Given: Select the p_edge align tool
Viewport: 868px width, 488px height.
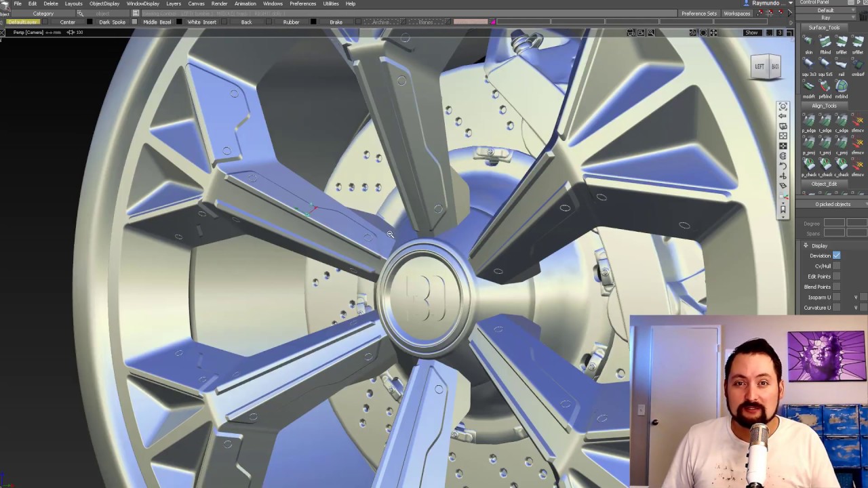Looking at the screenshot, I should click(808, 122).
